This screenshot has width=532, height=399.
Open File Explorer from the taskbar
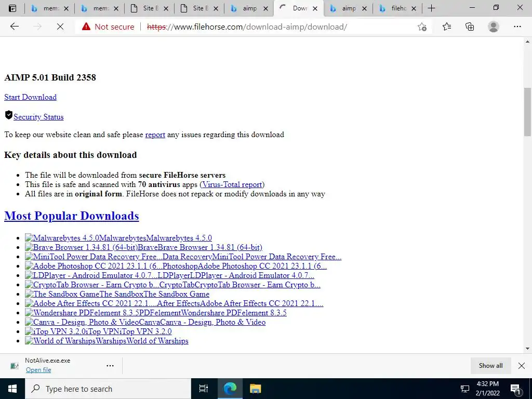(255, 389)
